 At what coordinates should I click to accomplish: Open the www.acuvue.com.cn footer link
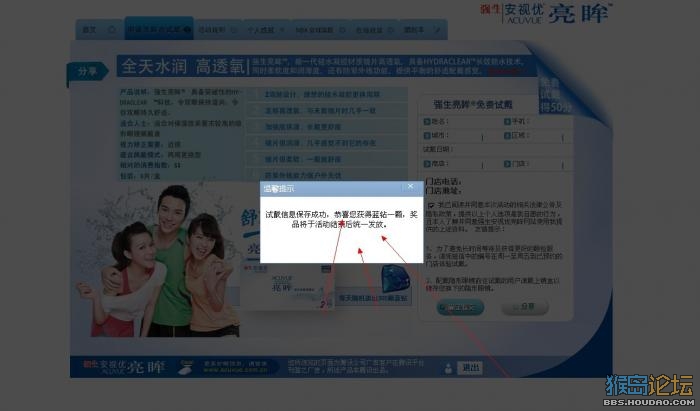(236, 370)
